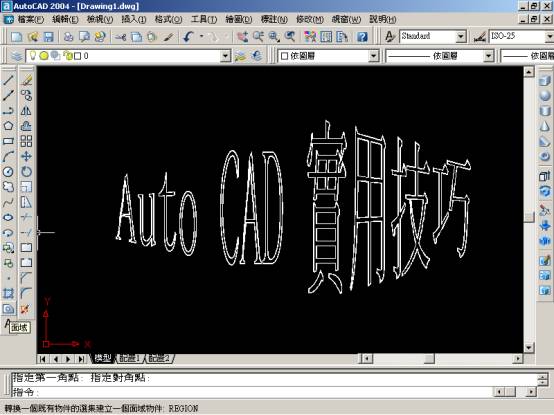Viewport: 554px width, 415px height.
Task: Open the ISO-25 dimension style dropdown
Action: pyautogui.click(x=549, y=36)
